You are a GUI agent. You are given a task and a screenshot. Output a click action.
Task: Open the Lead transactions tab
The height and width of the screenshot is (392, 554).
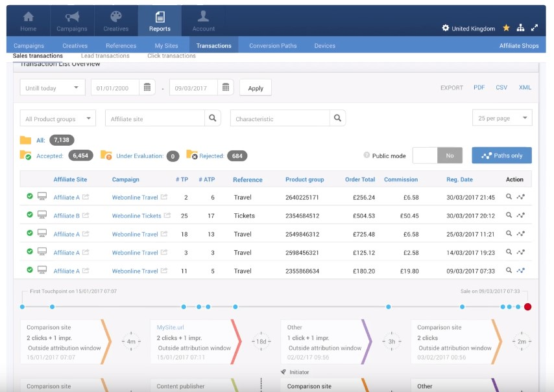[104, 56]
